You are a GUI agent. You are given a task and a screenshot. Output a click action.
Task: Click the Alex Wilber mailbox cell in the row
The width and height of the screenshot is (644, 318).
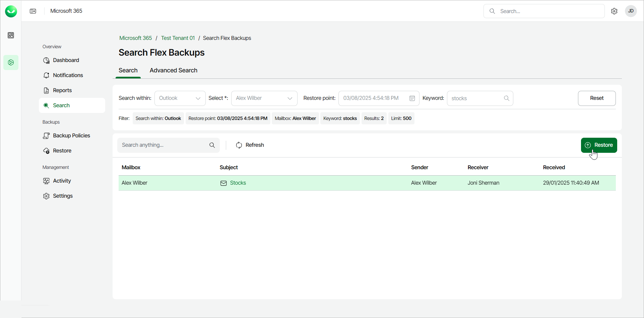pos(134,183)
